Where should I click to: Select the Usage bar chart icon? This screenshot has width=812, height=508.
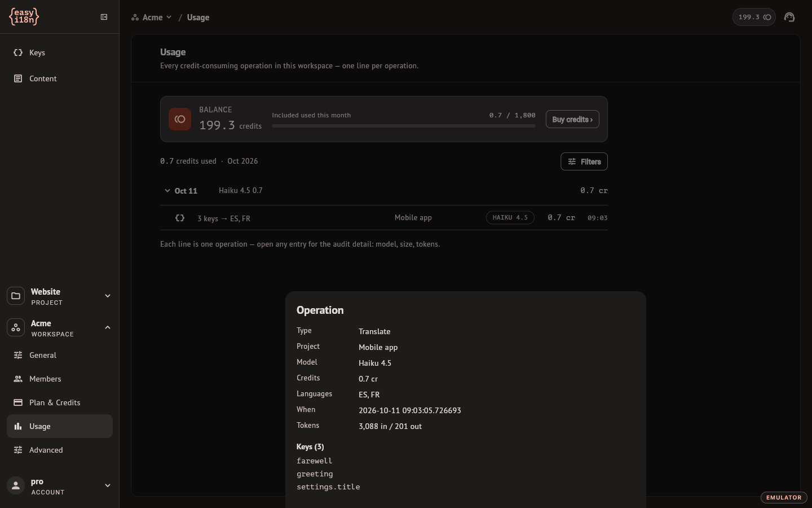click(x=18, y=426)
